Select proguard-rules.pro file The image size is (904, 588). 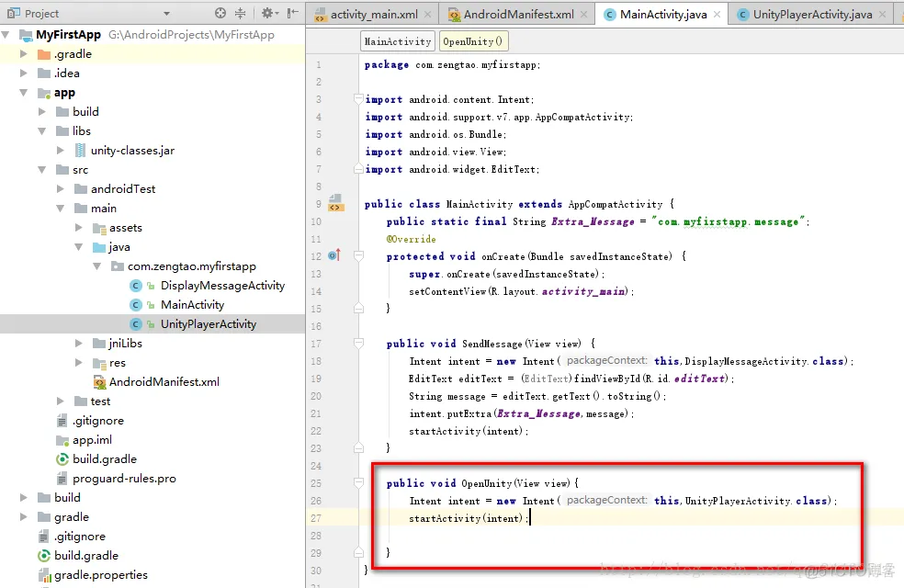point(124,478)
